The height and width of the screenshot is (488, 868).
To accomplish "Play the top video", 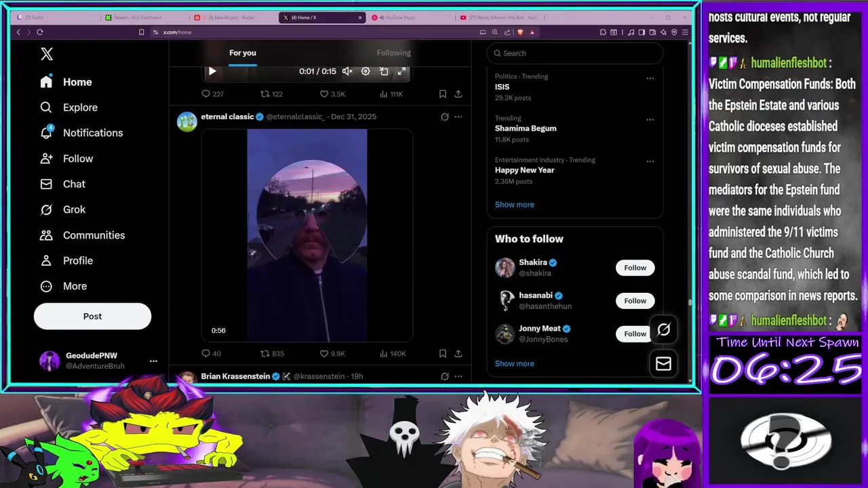I will point(212,71).
